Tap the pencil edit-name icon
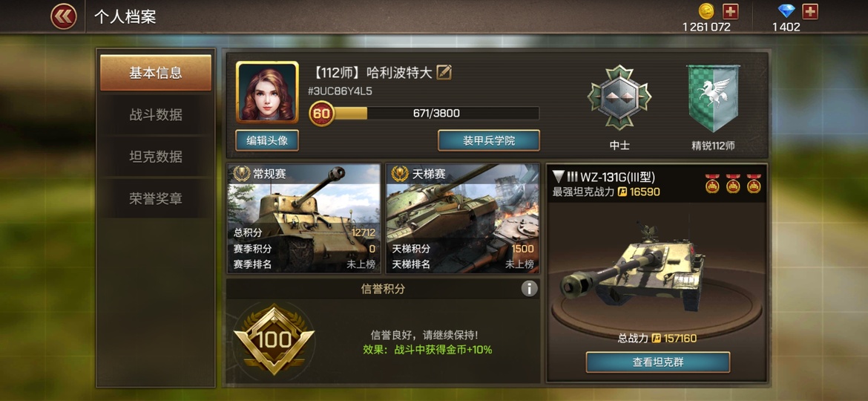Screen dimensions: 868x401 point(444,72)
